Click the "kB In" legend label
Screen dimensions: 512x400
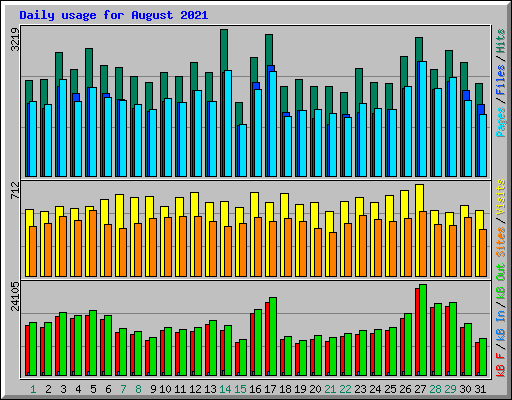pyautogui.click(x=501, y=327)
